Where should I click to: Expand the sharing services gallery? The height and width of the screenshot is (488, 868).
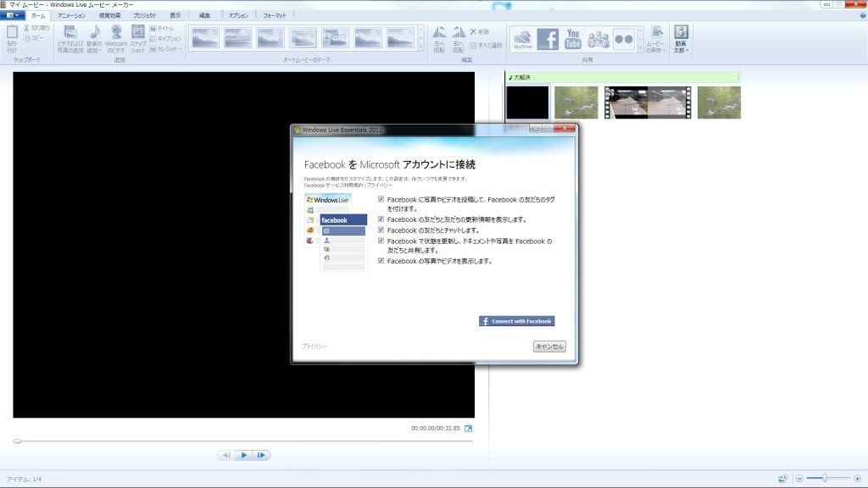[x=641, y=48]
